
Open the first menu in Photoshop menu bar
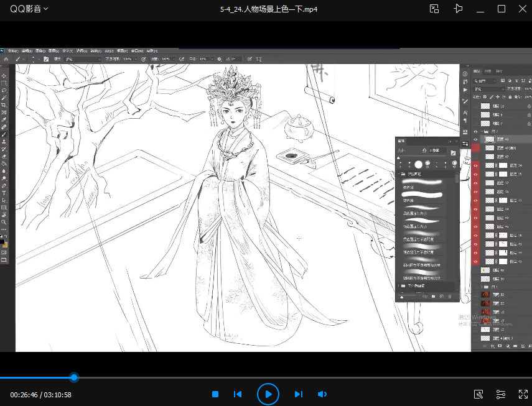pos(12,50)
